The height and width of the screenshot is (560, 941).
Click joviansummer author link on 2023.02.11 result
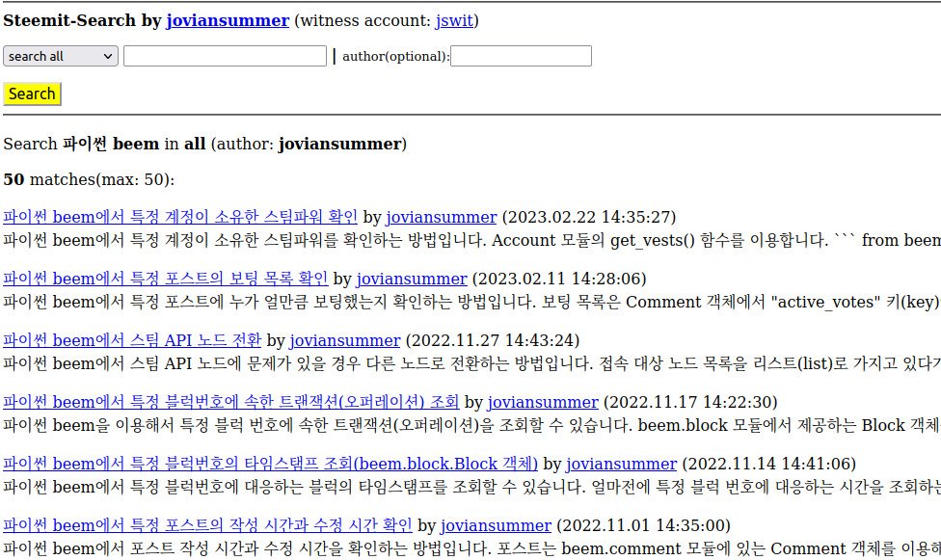click(x=411, y=279)
